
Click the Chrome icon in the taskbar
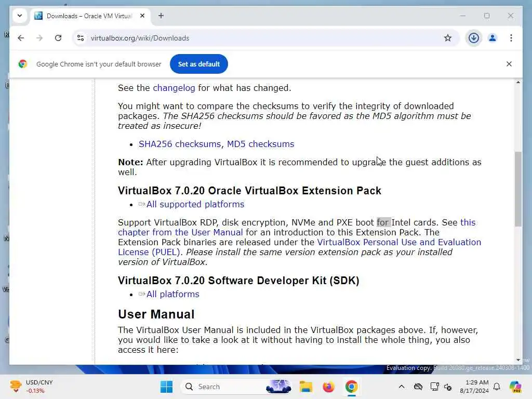[352, 387]
